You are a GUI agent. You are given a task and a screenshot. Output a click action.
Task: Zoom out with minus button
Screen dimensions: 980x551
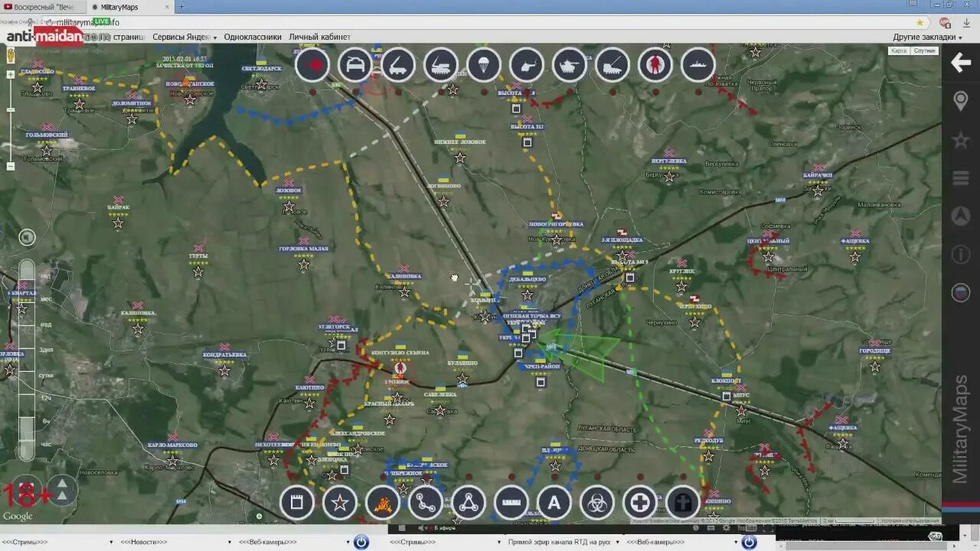pyautogui.click(x=11, y=166)
